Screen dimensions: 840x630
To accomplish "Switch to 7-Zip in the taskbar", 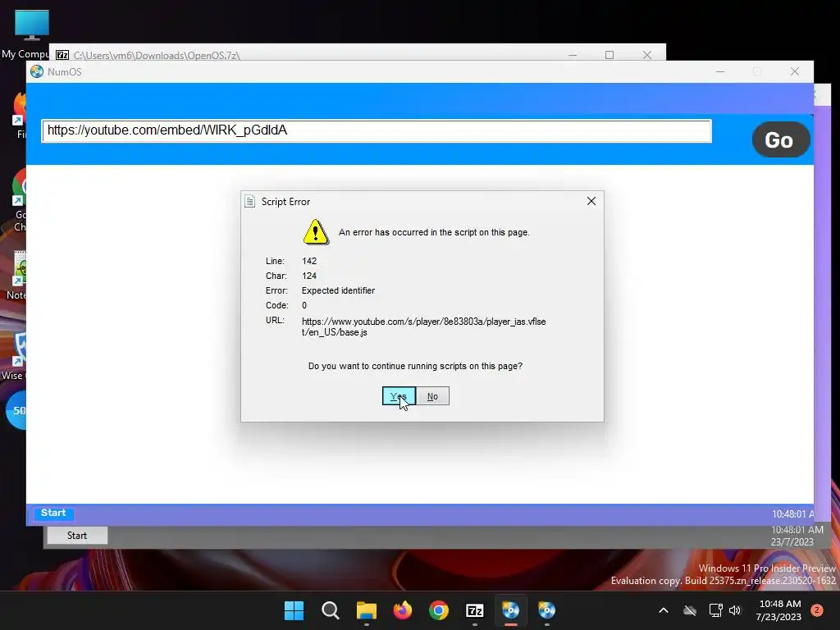I will tap(475, 610).
